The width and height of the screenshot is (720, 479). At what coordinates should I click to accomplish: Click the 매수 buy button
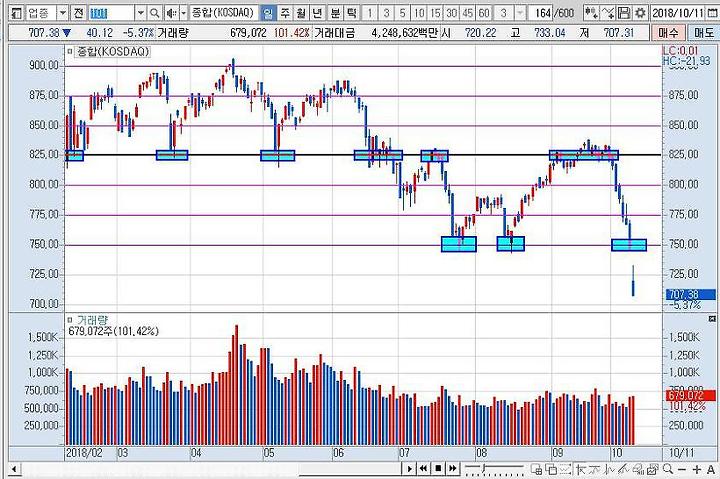pyautogui.click(x=668, y=33)
